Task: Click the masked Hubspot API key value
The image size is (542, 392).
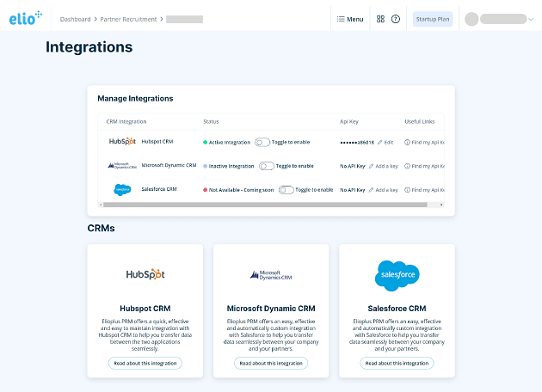Action: pyautogui.click(x=357, y=143)
